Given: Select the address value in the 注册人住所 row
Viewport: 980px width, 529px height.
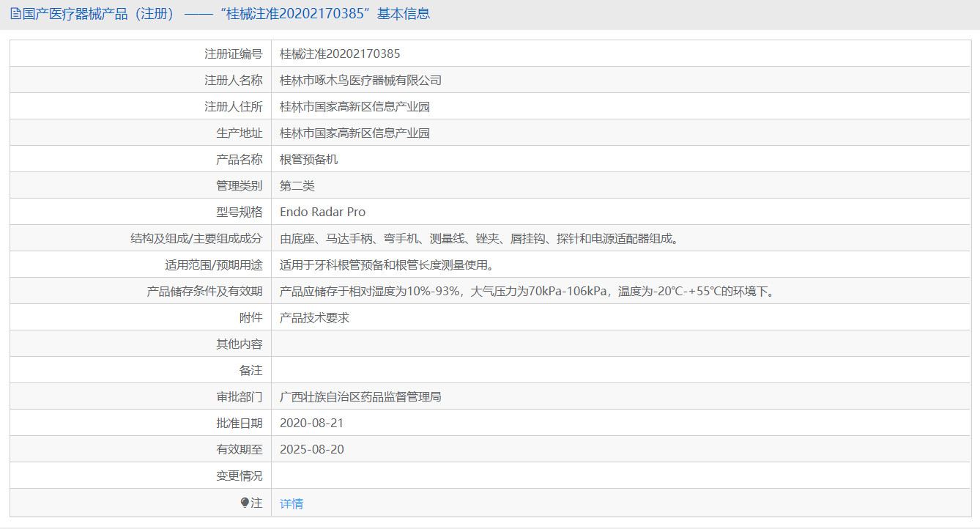Looking at the screenshot, I should click(x=355, y=106).
